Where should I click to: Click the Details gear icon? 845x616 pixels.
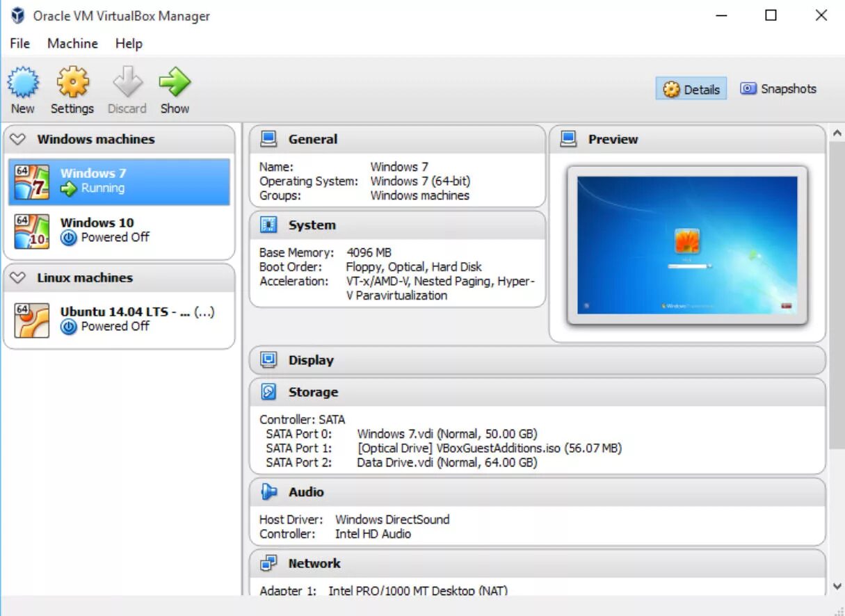(671, 90)
